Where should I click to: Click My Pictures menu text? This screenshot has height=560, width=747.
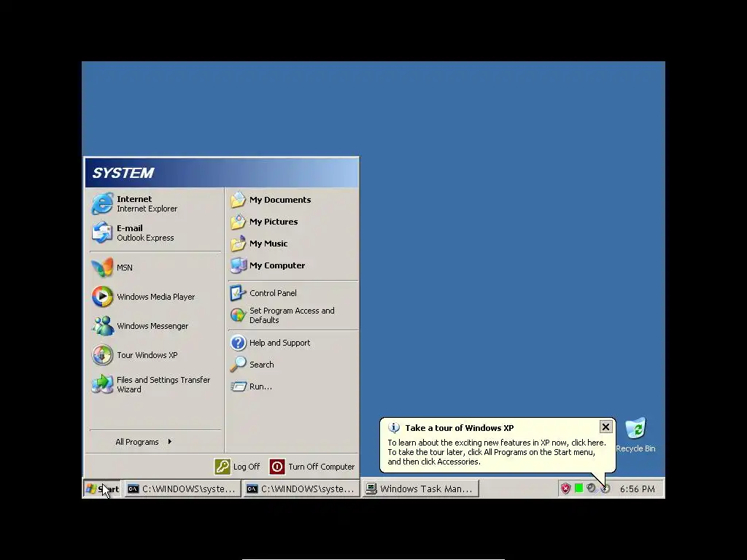(x=274, y=222)
